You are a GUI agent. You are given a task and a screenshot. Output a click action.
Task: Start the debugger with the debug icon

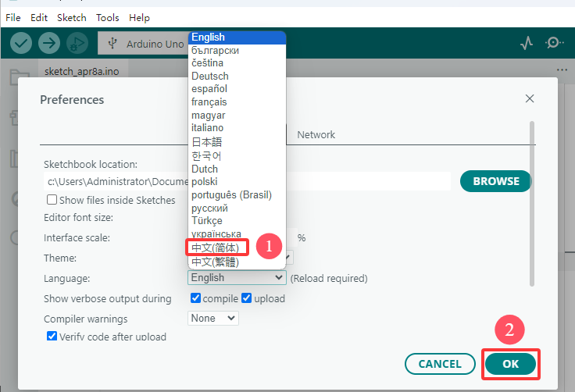coord(77,43)
